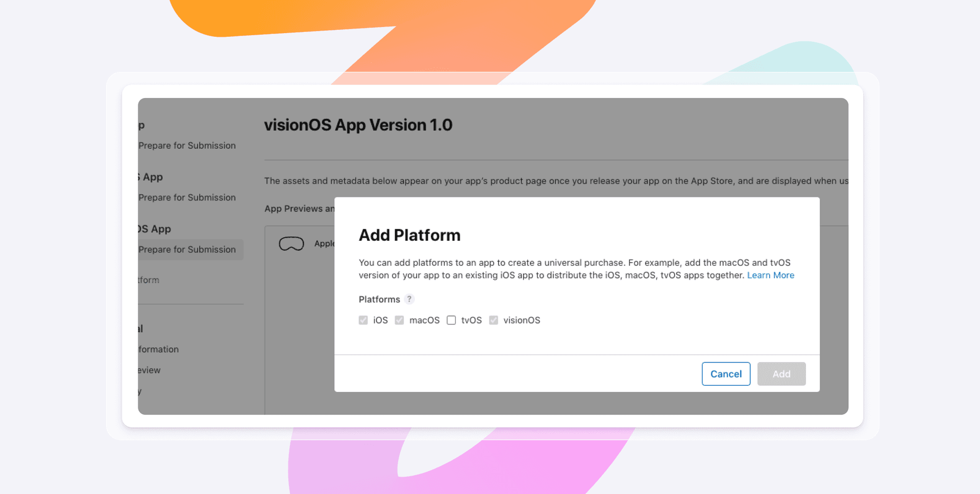Screen dimensions: 980x494
Task: Enable the tvOS platform checkbox
Action: point(451,320)
